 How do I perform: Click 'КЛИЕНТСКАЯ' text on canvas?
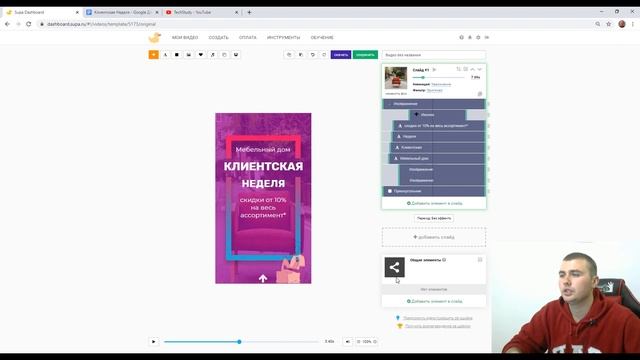click(x=263, y=167)
